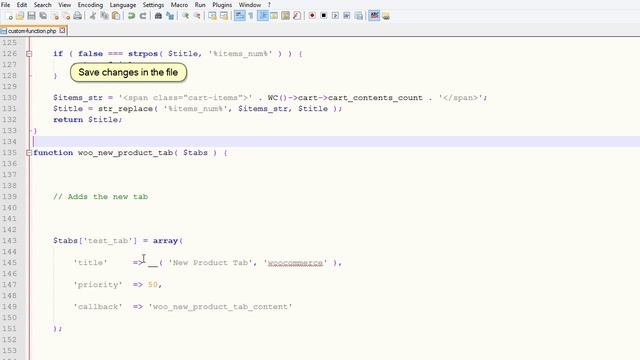This screenshot has width=640, height=360.
Task: Open the Plugins menu
Action: pyautogui.click(x=222, y=5)
